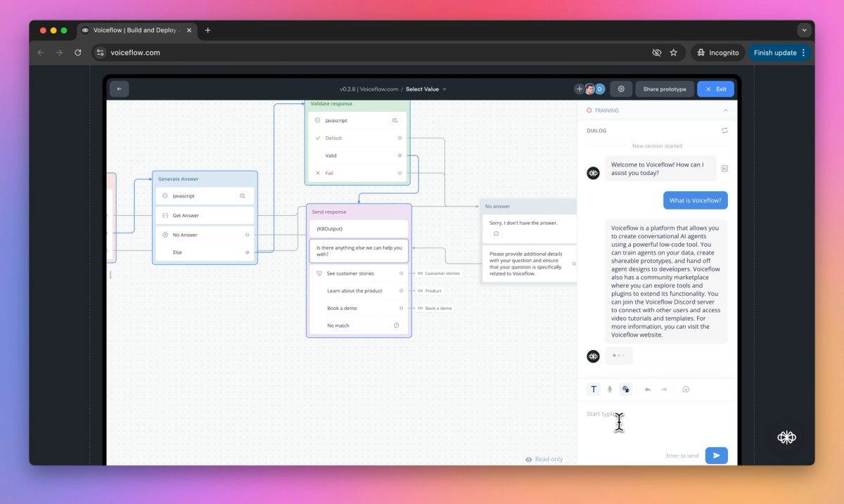Select the click-interaction mode icon
The height and width of the screenshot is (504, 844).
point(625,389)
